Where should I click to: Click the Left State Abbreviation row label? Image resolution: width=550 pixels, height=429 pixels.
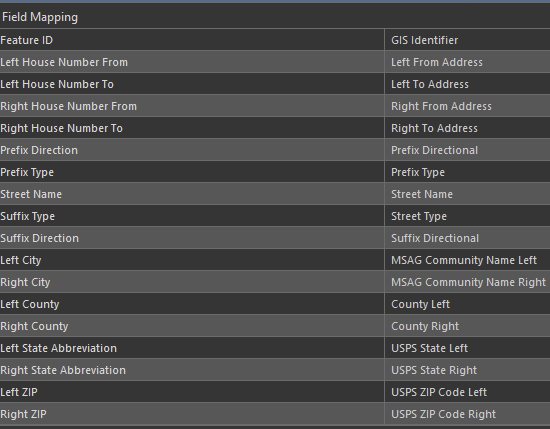59,348
